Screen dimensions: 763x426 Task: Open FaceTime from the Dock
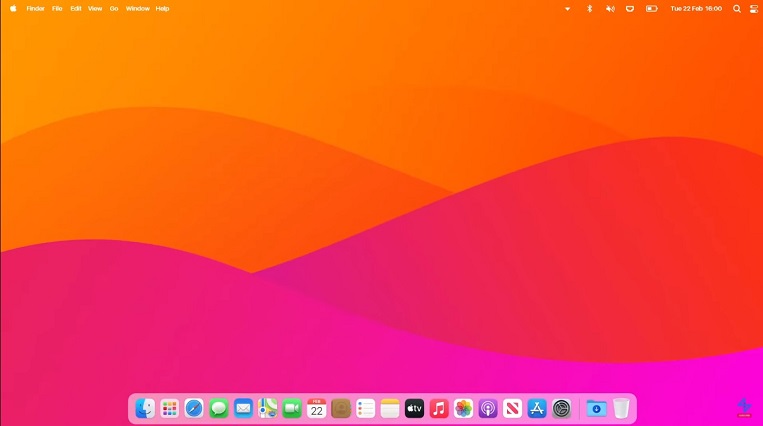click(x=292, y=408)
